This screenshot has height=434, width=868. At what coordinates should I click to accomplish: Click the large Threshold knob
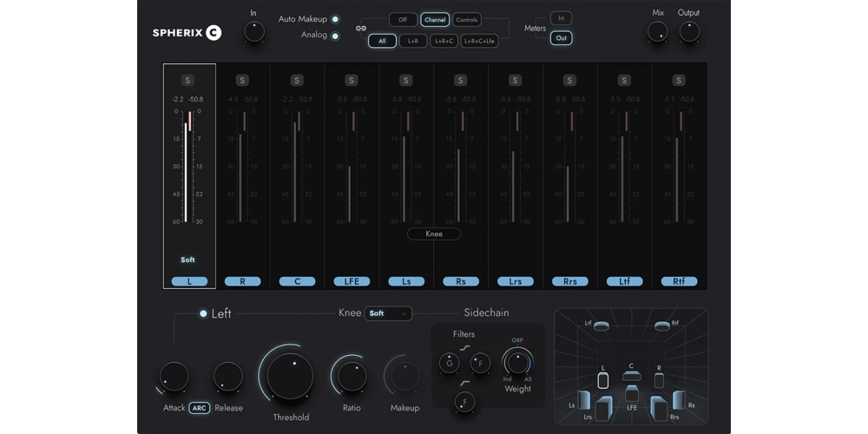coord(290,375)
